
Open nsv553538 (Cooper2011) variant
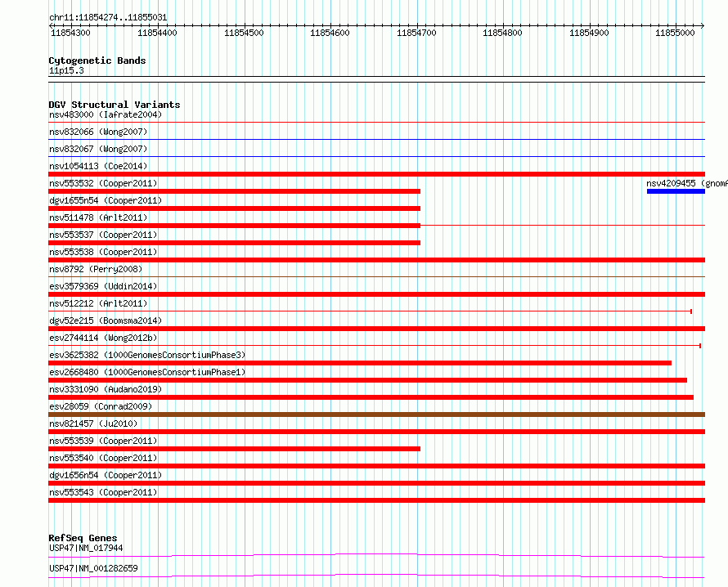point(103,252)
